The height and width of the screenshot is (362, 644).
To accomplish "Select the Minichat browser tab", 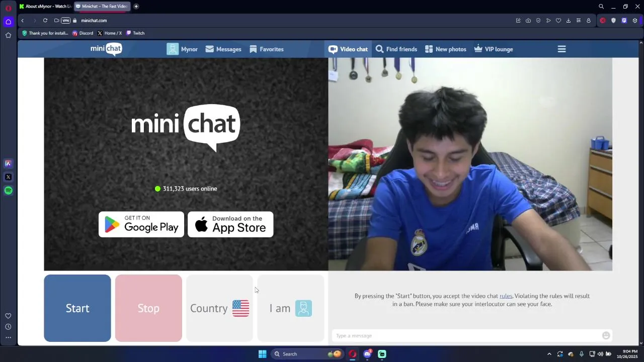I will [102, 7].
